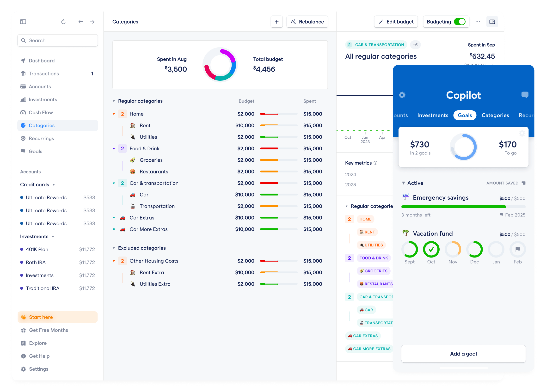The image size is (546, 392).
Task: Click Emergency savings green progress bar
Action: [454, 207]
